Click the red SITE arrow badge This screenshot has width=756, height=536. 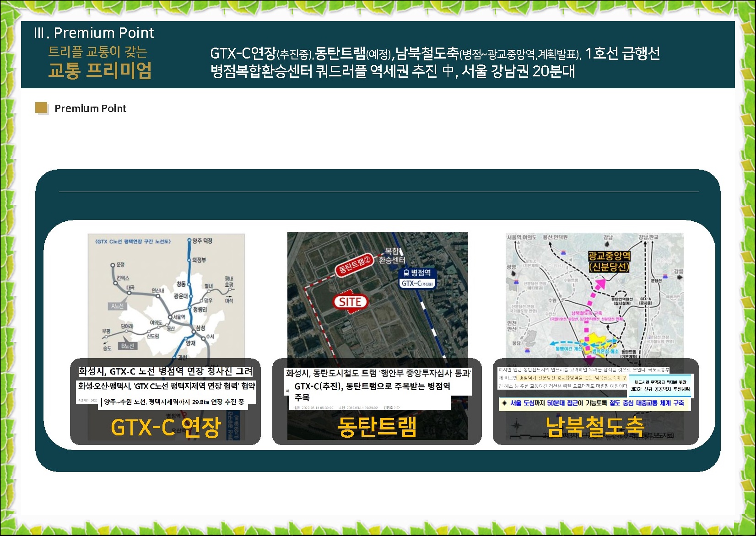tap(351, 301)
